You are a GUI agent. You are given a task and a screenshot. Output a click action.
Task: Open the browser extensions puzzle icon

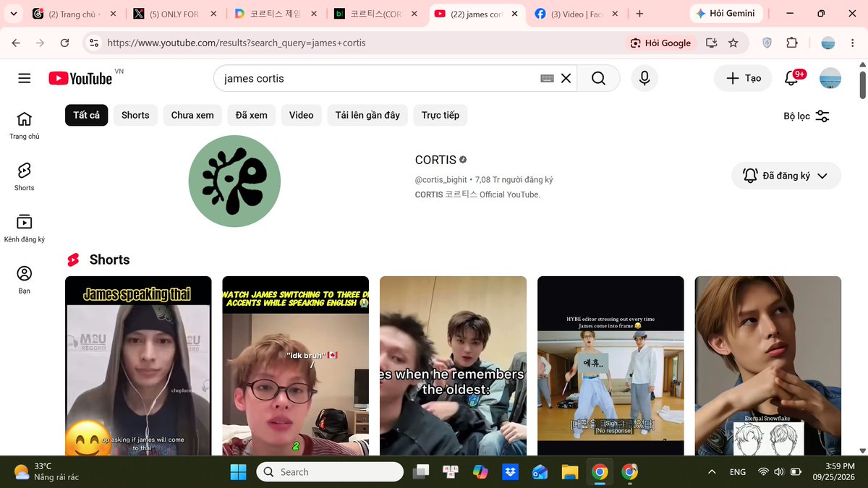(x=791, y=43)
